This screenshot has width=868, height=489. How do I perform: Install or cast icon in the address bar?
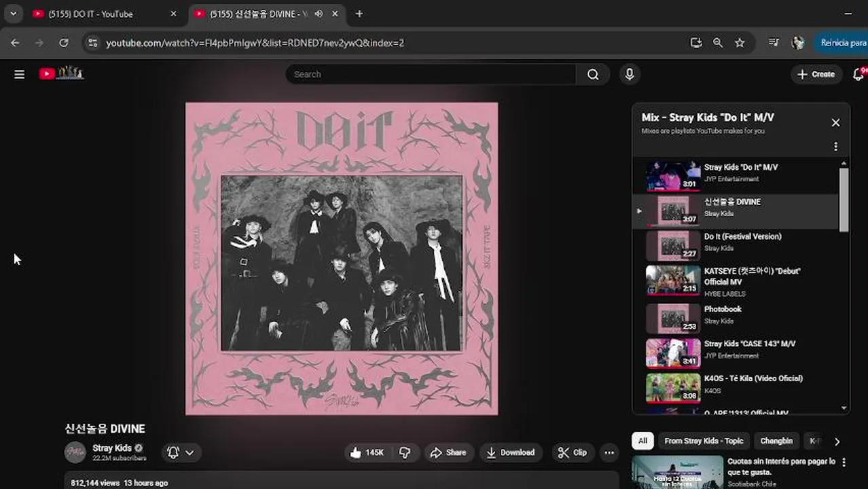coord(695,43)
